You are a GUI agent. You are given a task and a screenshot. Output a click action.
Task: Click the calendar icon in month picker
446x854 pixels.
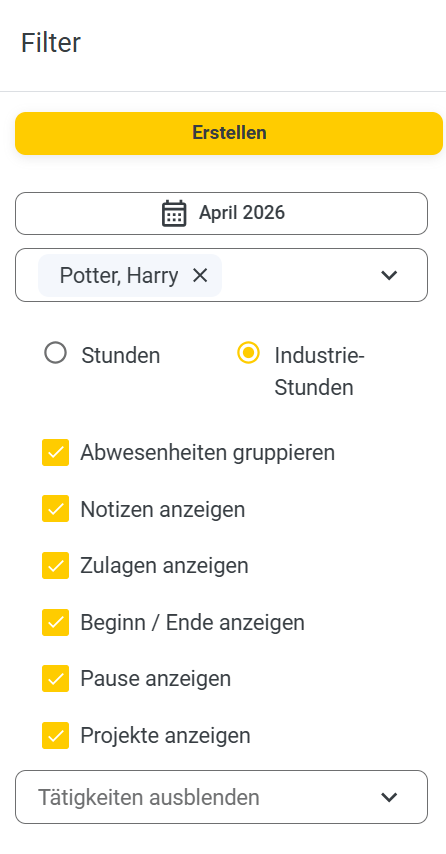pyautogui.click(x=174, y=213)
